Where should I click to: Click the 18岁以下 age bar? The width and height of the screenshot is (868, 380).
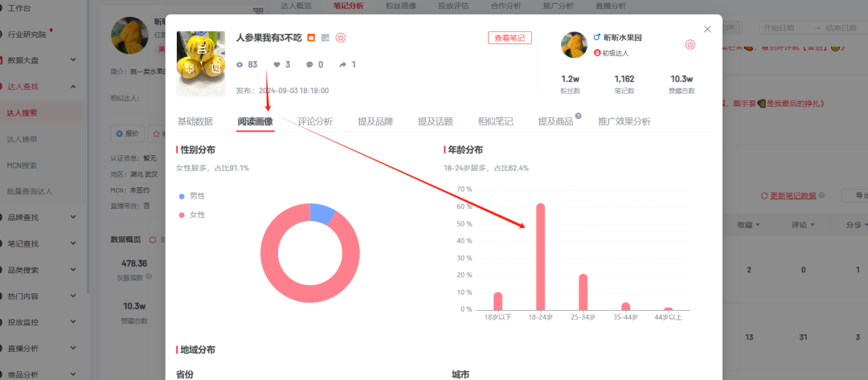pos(497,301)
